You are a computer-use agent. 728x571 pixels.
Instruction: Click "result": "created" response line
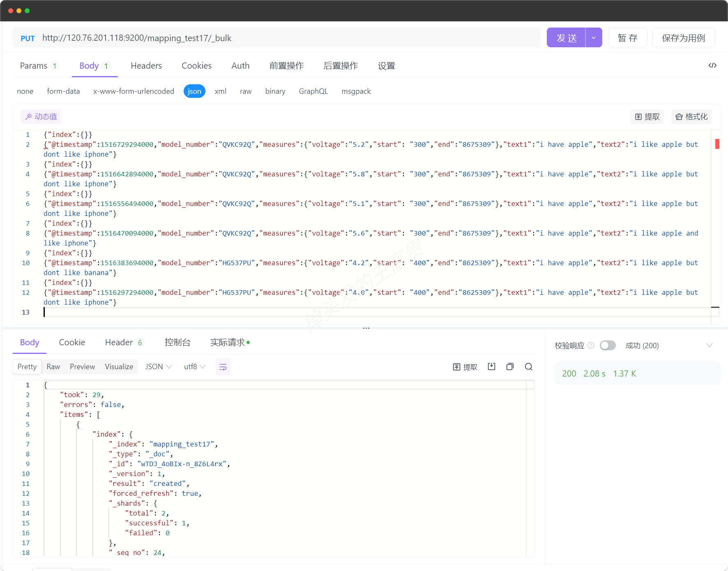coord(149,483)
